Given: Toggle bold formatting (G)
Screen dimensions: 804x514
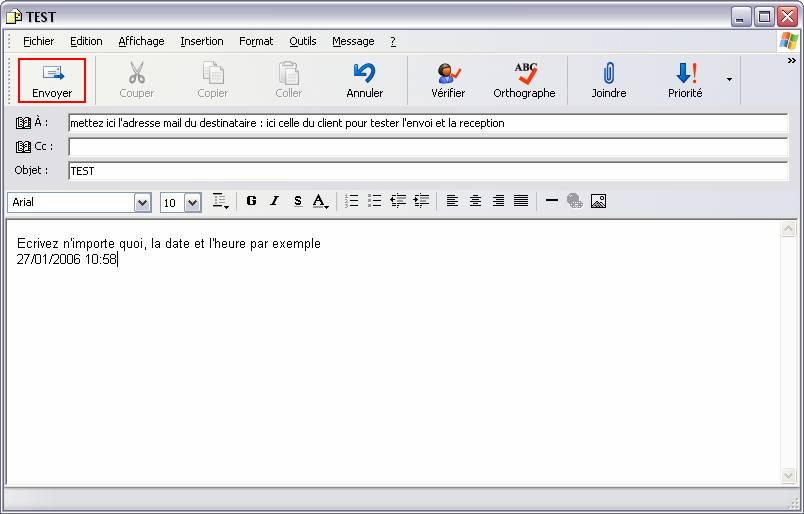Looking at the screenshot, I should coord(251,201).
